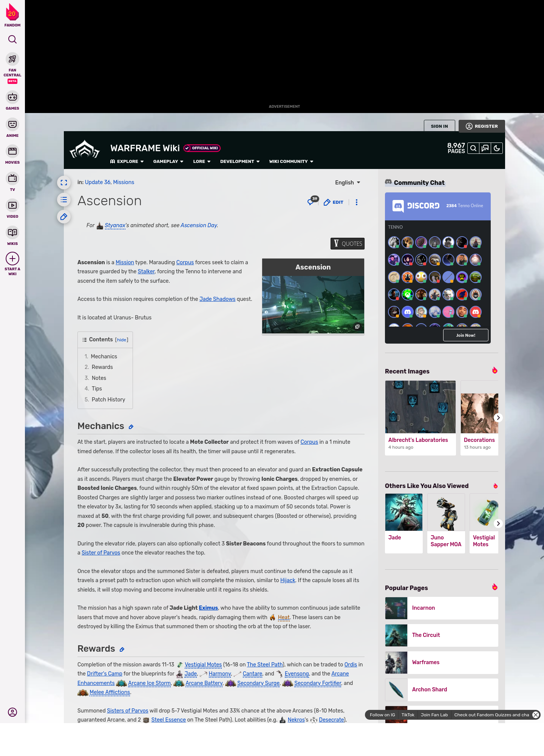544x756 pixels.
Task: Expand the article to full width
Action: click(x=64, y=183)
